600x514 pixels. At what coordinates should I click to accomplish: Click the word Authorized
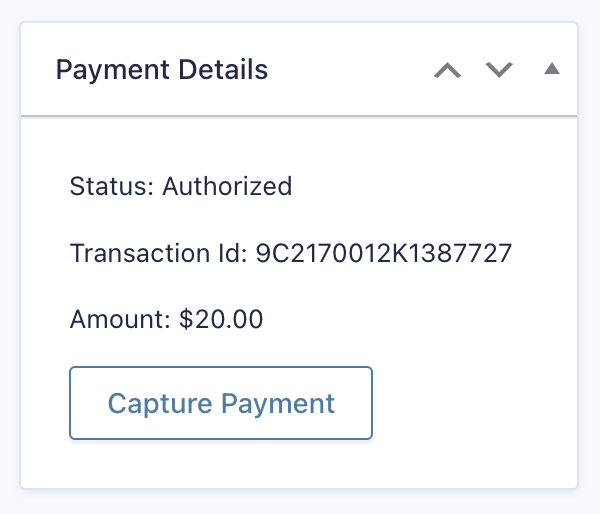click(x=227, y=186)
